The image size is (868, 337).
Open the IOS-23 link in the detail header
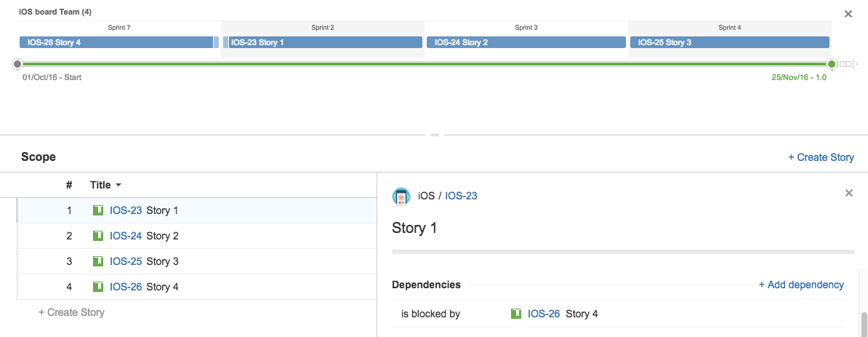pyautogui.click(x=461, y=196)
